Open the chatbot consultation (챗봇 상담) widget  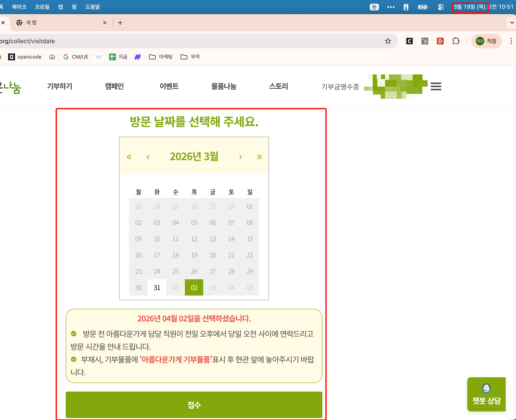pyautogui.click(x=486, y=394)
